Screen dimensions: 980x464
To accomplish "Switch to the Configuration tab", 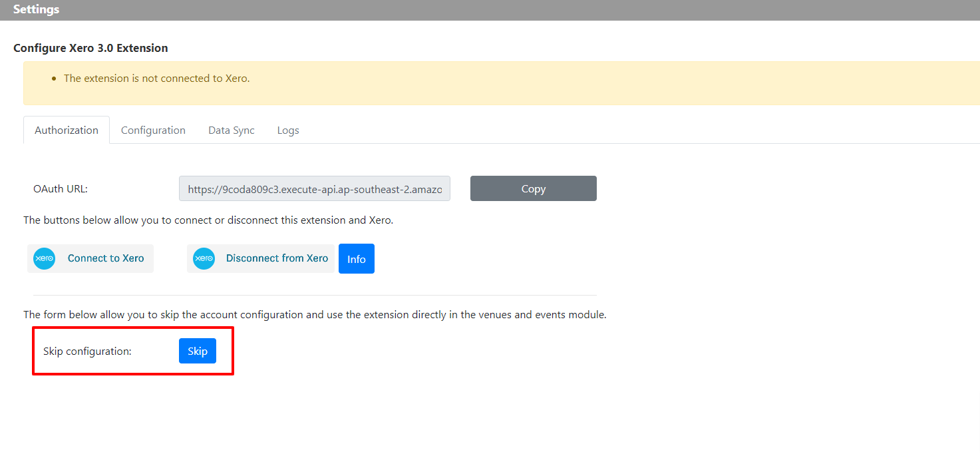I will (x=153, y=130).
